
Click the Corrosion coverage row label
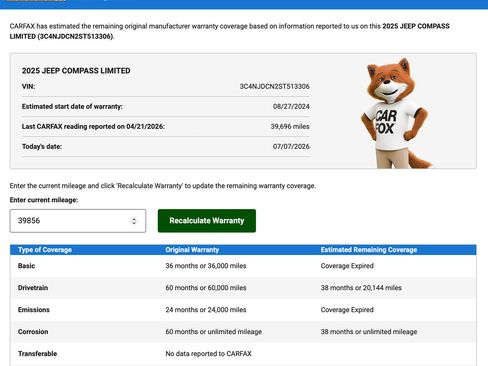pyautogui.click(x=33, y=332)
